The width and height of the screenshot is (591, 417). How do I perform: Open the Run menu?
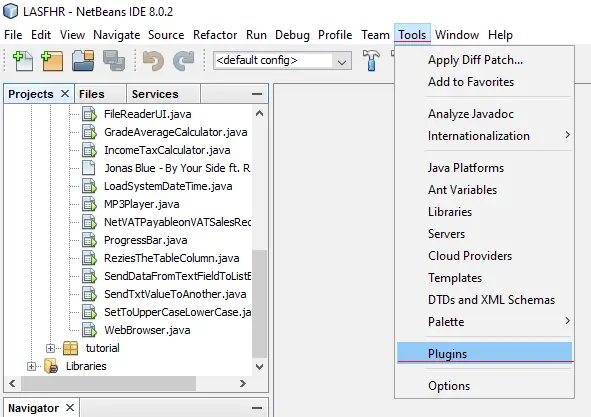pyautogui.click(x=256, y=35)
